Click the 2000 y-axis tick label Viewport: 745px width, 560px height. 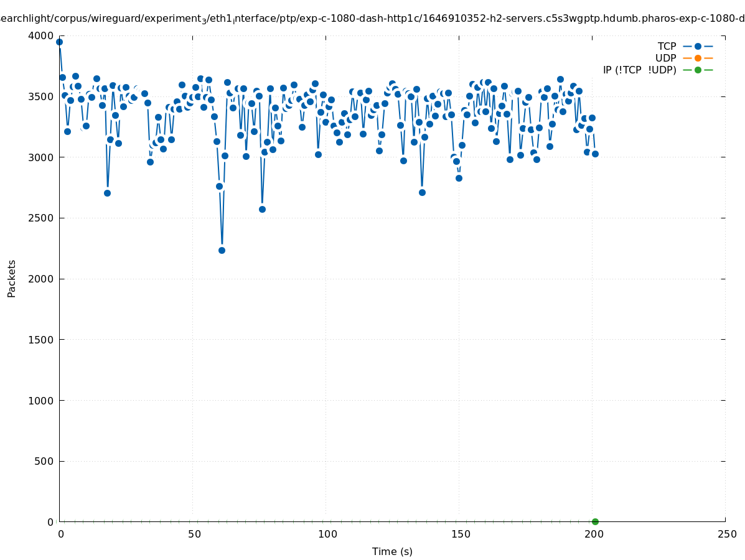[x=41, y=279]
